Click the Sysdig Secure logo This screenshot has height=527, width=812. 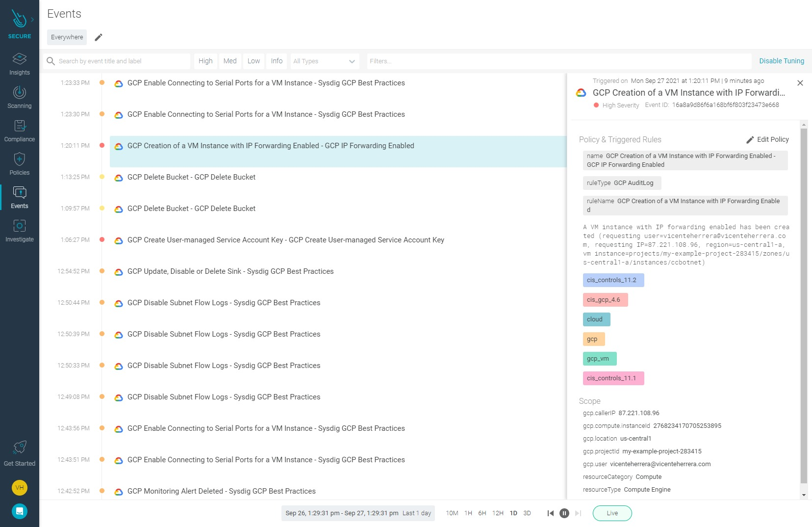click(19, 23)
